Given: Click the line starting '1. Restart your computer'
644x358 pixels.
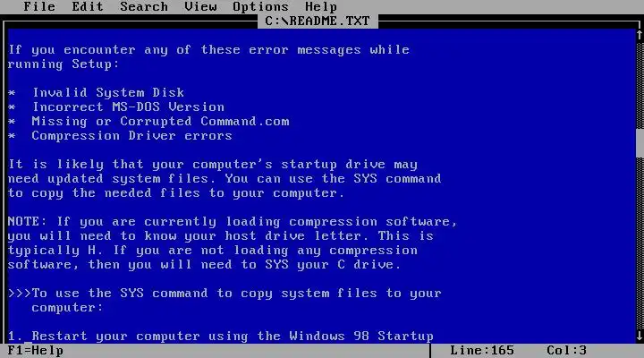Looking at the screenshot, I should pos(220,337).
